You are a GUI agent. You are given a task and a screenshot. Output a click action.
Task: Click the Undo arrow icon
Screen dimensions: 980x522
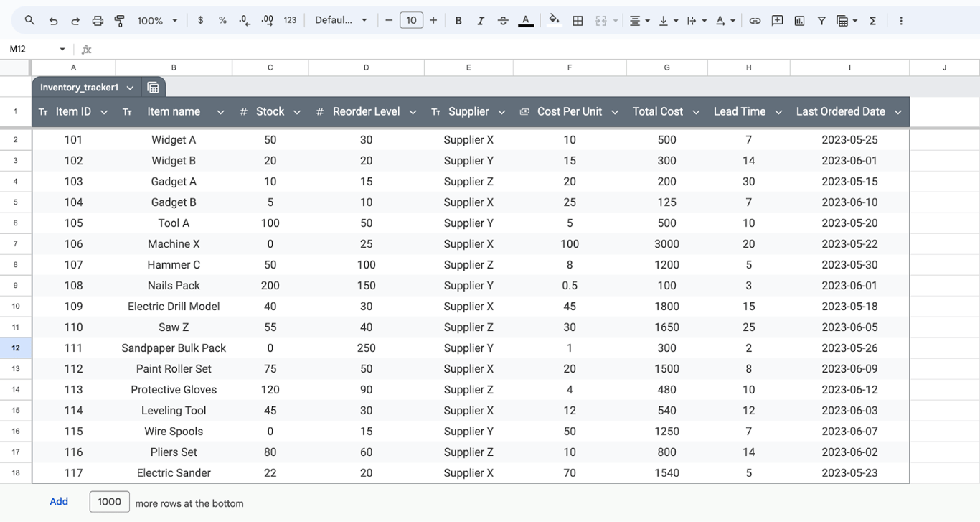(x=53, y=21)
